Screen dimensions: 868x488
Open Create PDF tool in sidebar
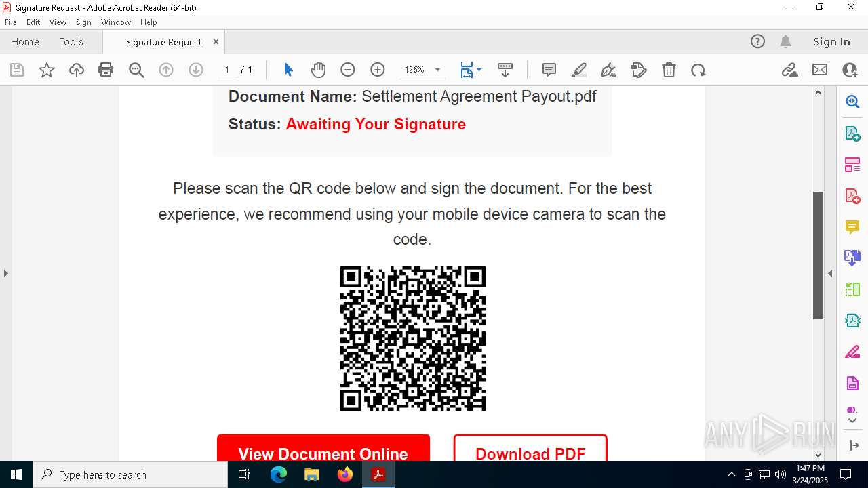[852, 196]
